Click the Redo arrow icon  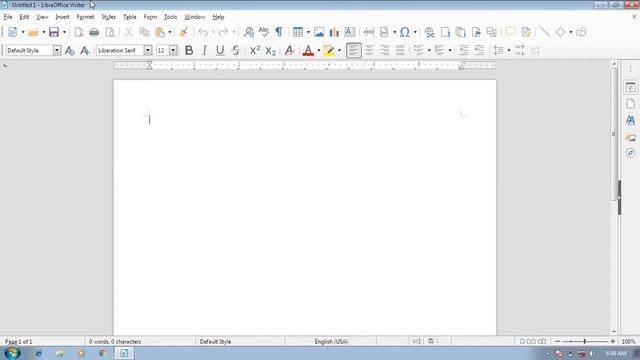pos(223,32)
